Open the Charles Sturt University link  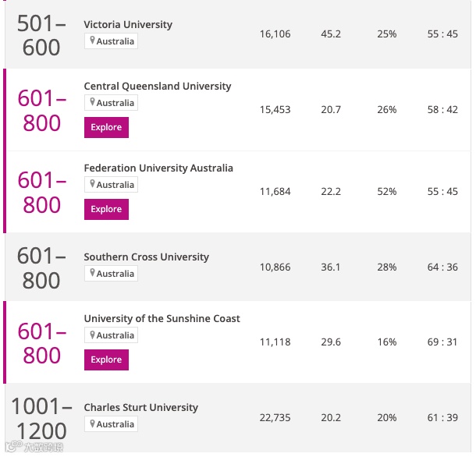point(141,408)
